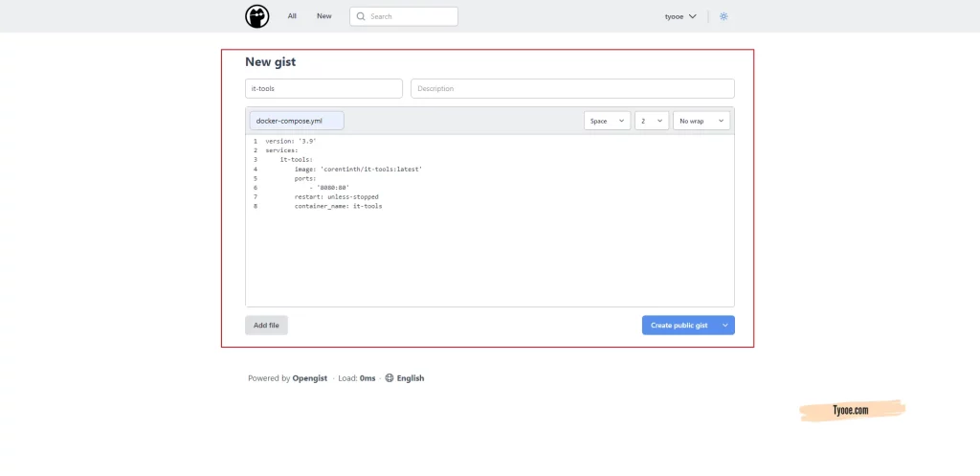
Task: Click the image corentinth/it-tools:latest line
Action: coord(359,169)
